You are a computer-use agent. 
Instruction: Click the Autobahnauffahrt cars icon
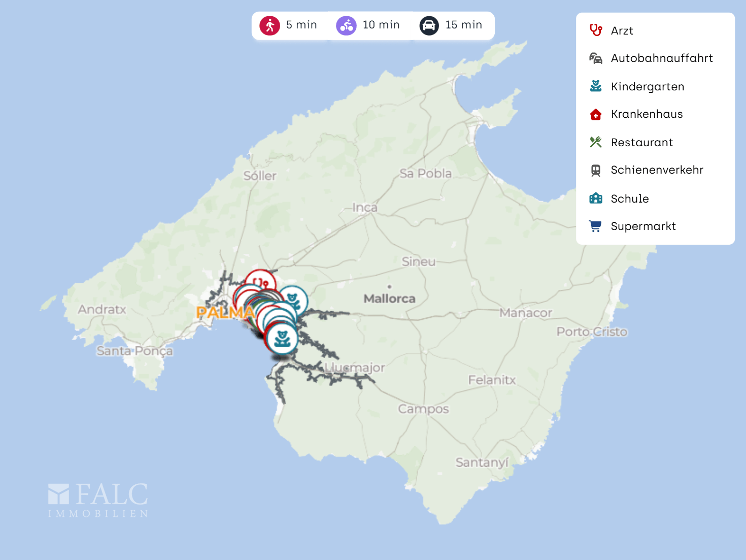coord(596,58)
